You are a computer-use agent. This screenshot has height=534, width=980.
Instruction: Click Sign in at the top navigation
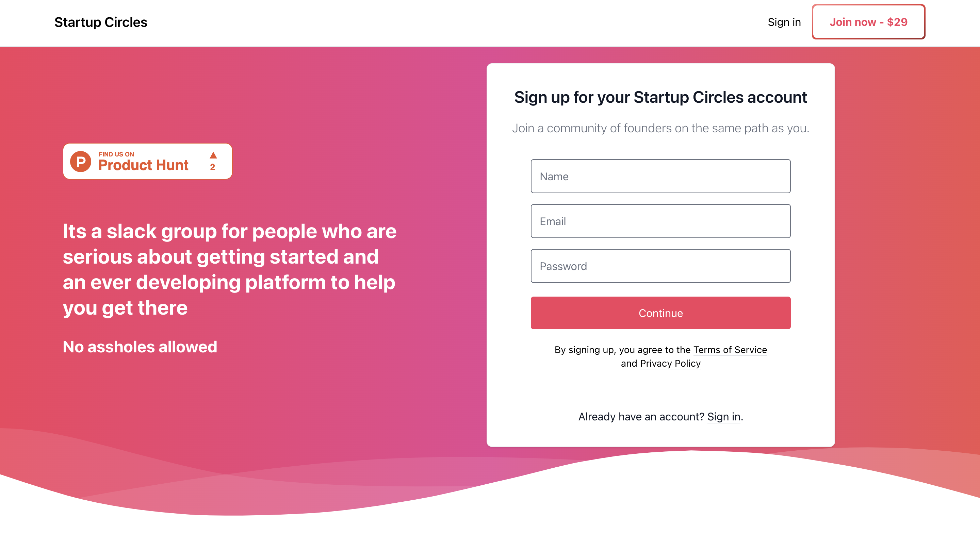[x=784, y=22]
